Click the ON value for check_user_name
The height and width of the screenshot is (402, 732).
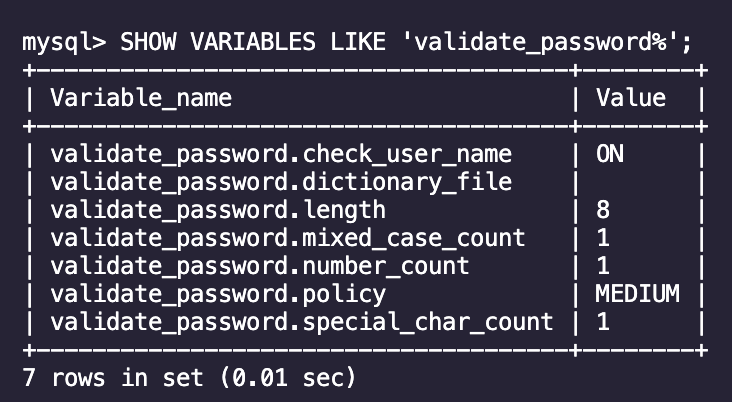(610, 154)
